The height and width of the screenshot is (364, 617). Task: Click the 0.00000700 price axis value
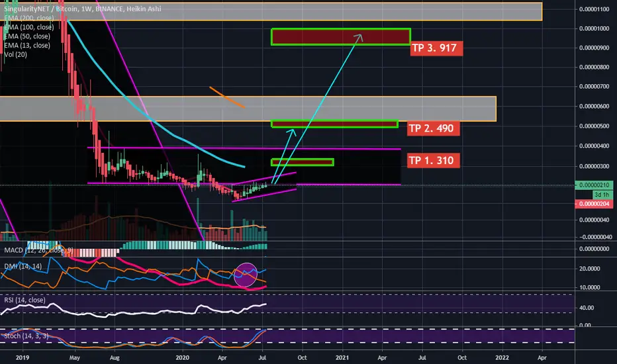tap(594, 87)
